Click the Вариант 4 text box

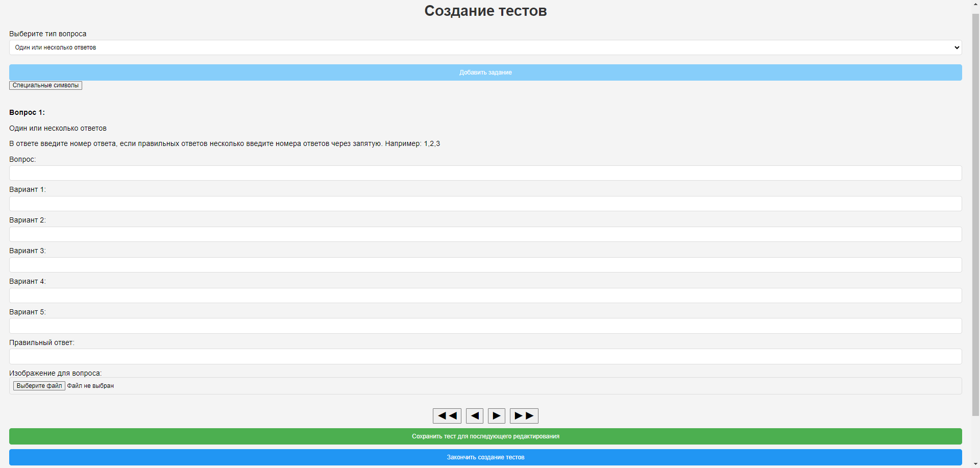pos(485,295)
